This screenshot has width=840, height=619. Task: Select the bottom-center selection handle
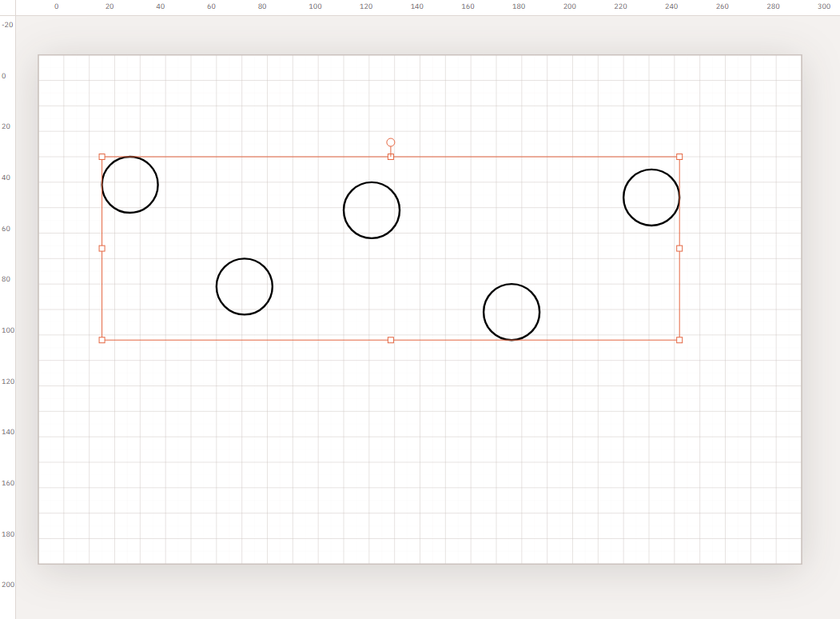(391, 341)
